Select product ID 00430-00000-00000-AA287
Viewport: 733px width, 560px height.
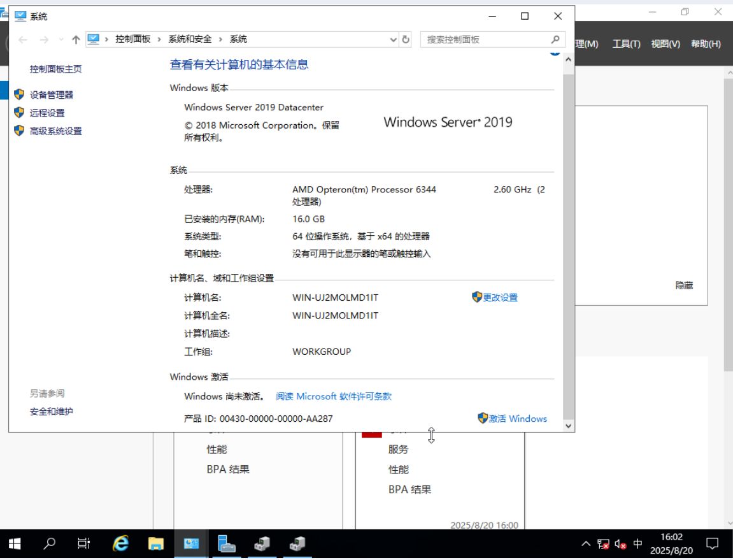point(276,419)
